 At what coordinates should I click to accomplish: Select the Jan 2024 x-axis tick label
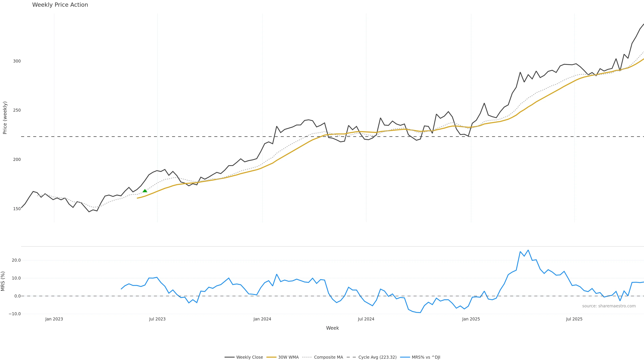[262, 319]
